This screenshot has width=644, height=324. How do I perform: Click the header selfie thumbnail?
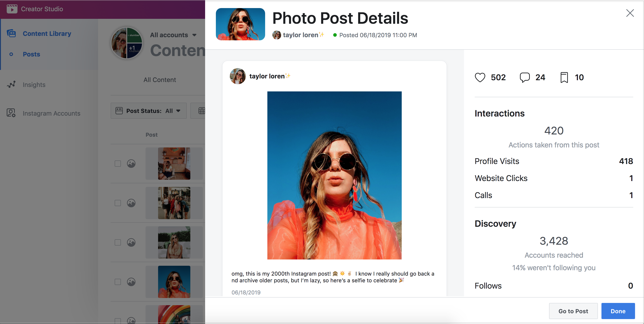pos(240,24)
